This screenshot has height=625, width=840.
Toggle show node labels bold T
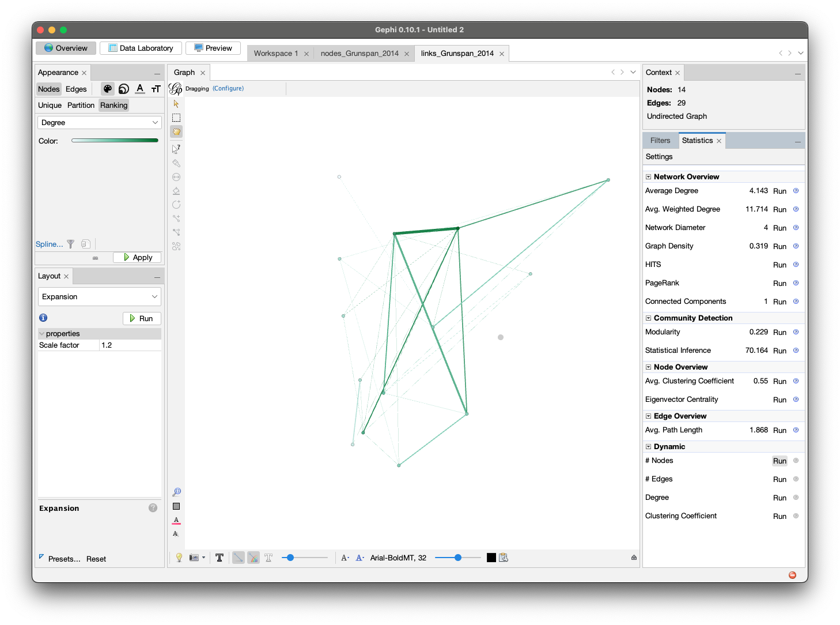(220, 558)
